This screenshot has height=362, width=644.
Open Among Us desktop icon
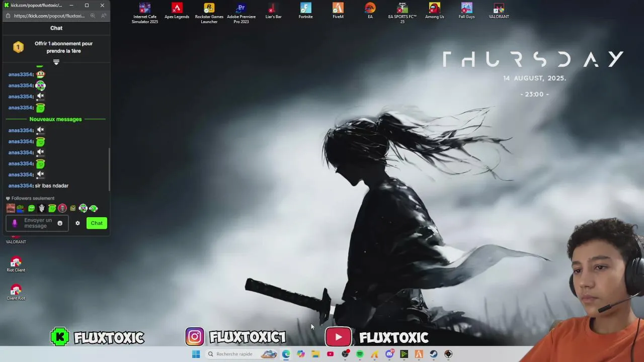[x=434, y=11]
